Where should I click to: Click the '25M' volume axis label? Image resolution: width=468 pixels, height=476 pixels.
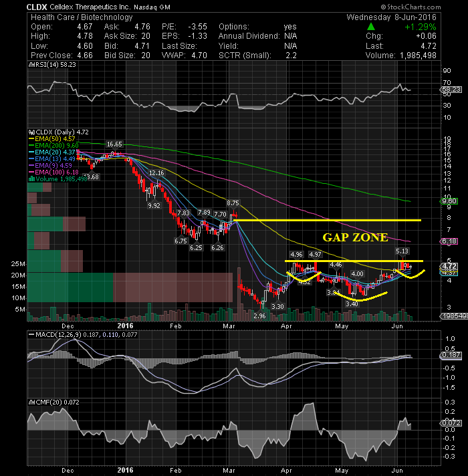[18, 264]
